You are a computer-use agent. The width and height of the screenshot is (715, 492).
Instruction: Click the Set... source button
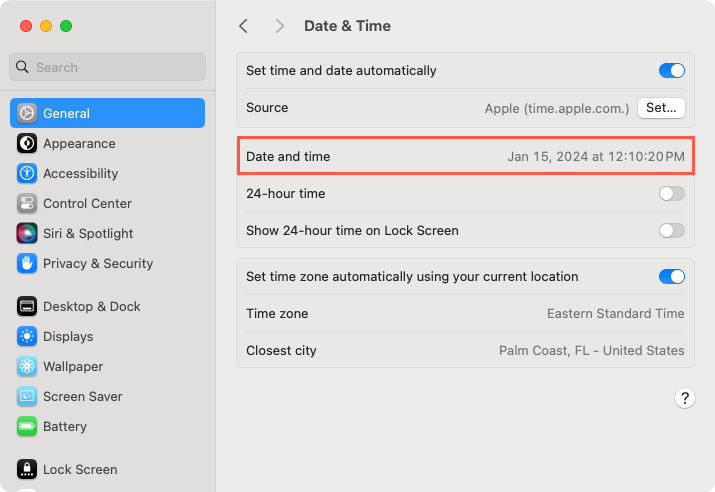tap(661, 108)
